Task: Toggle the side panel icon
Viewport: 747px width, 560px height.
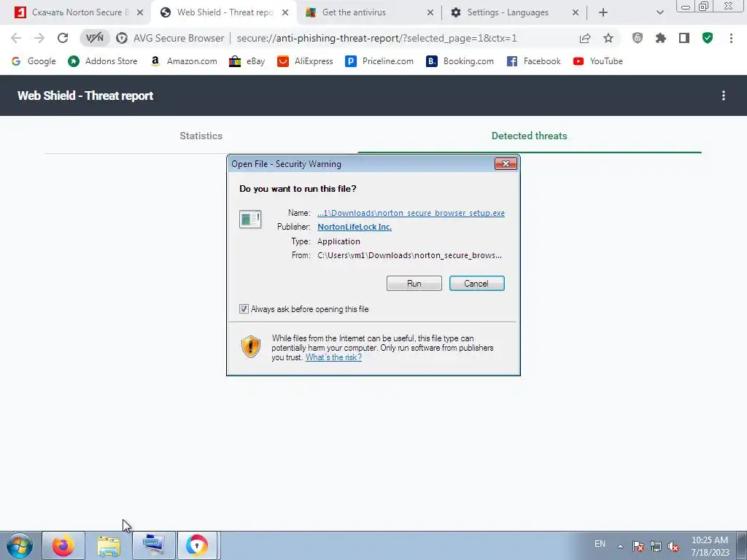Action: pos(684,38)
